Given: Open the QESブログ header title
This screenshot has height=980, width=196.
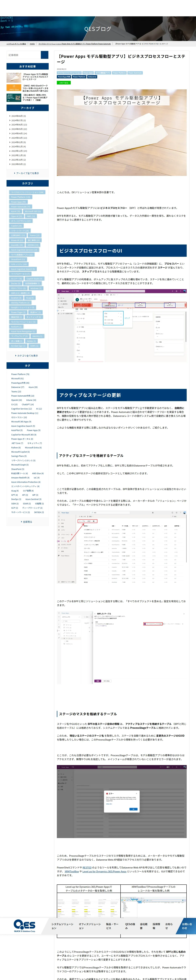Looking at the screenshot, I should click(x=98, y=29).
